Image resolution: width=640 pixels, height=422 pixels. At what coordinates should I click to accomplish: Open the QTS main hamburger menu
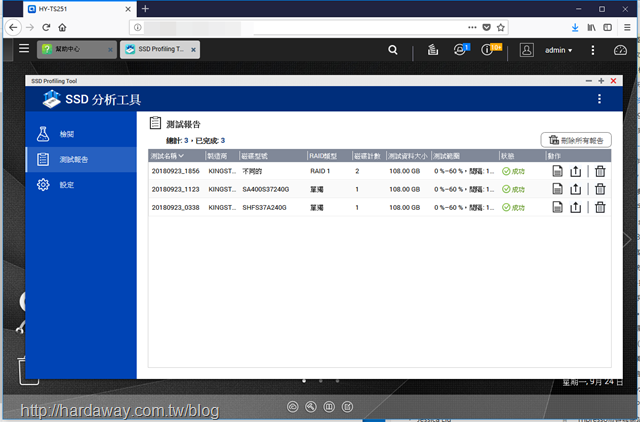click(24, 49)
